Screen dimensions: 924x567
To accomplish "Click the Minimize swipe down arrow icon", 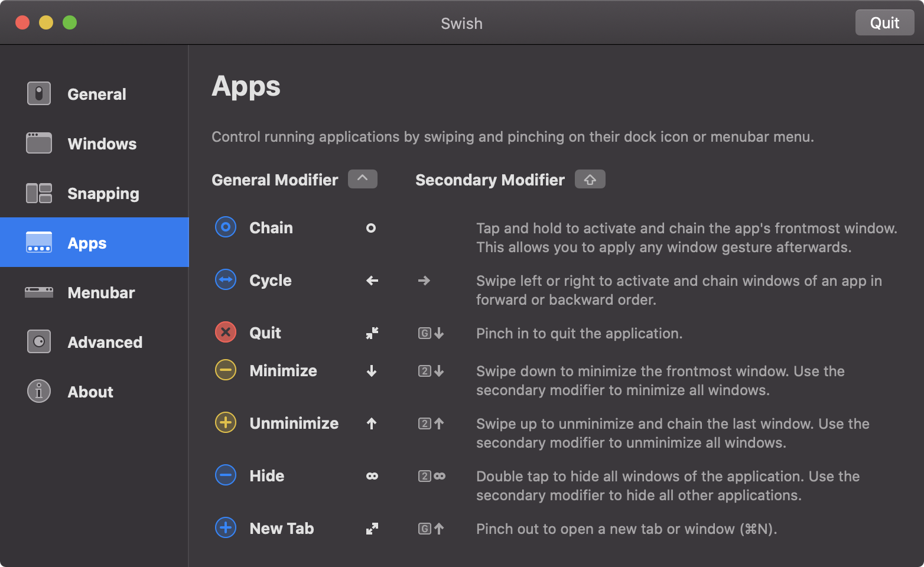I will point(372,371).
